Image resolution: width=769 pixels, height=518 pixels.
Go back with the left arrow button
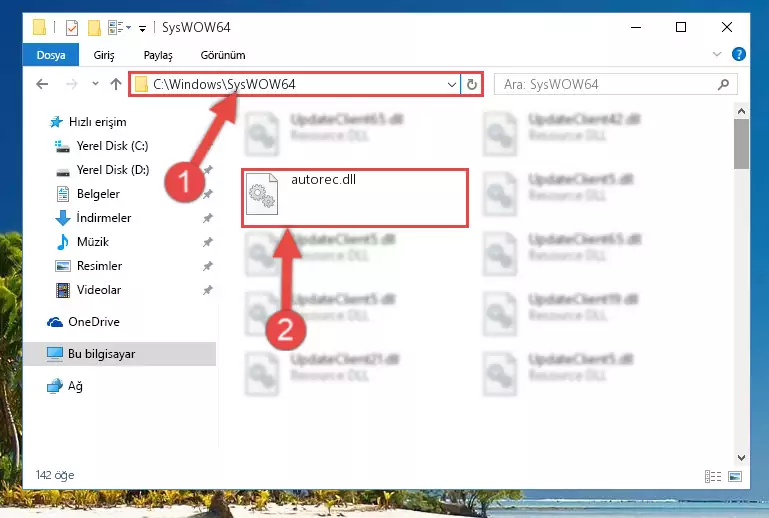(42, 84)
